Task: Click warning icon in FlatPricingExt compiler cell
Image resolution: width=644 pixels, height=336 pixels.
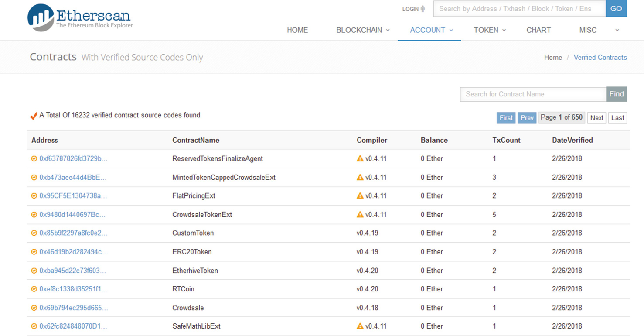Action: tap(360, 195)
